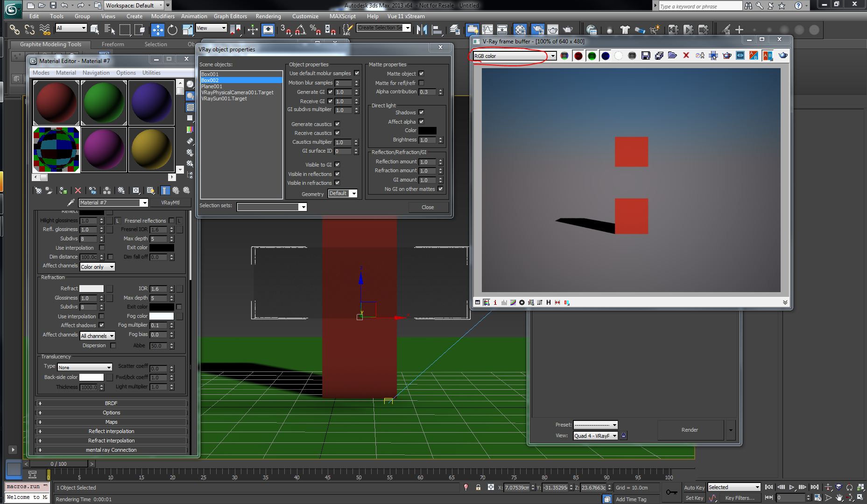Open the MAXScript menu

tap(342, 16)
